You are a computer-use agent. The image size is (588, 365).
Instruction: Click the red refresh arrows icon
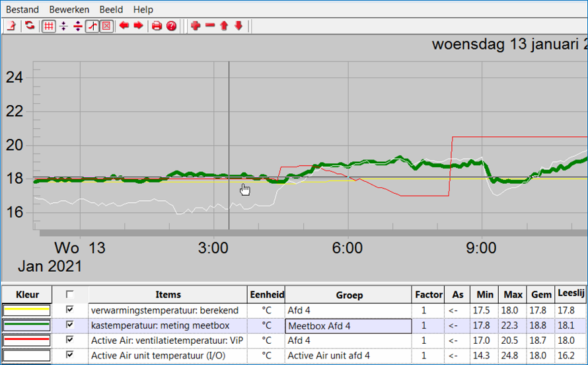pyautogui.click(x=30, y=26)
